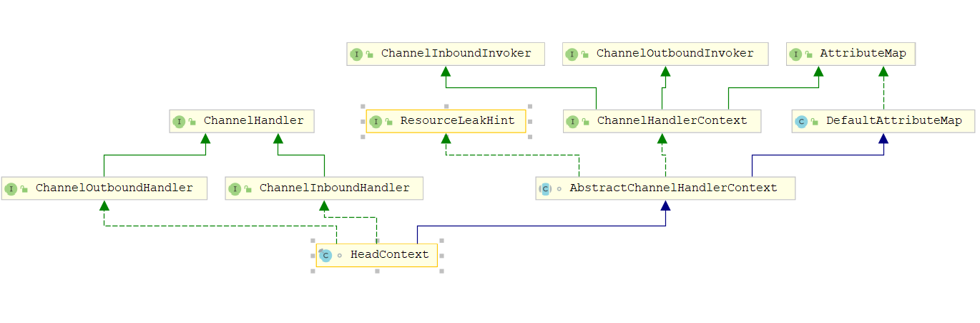Click public lock icon of ResourceLeakHint

pyautogui.click(x=389, y=122)
